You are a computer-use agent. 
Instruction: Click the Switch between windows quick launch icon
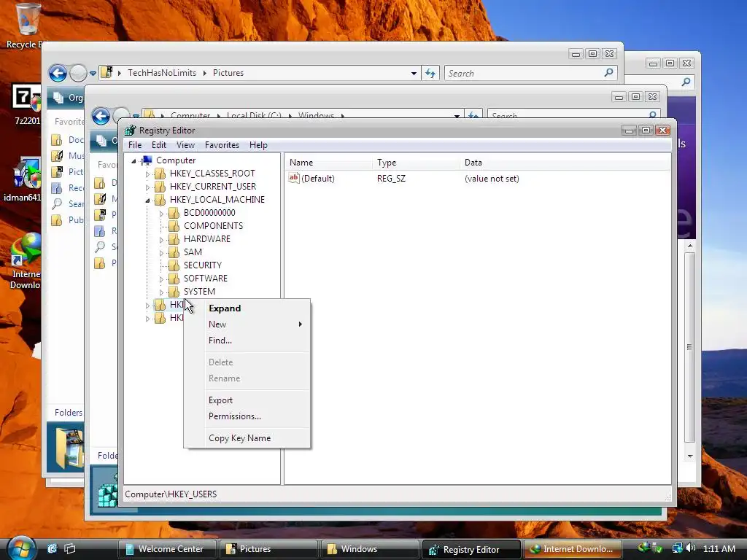tap(70, 548)
